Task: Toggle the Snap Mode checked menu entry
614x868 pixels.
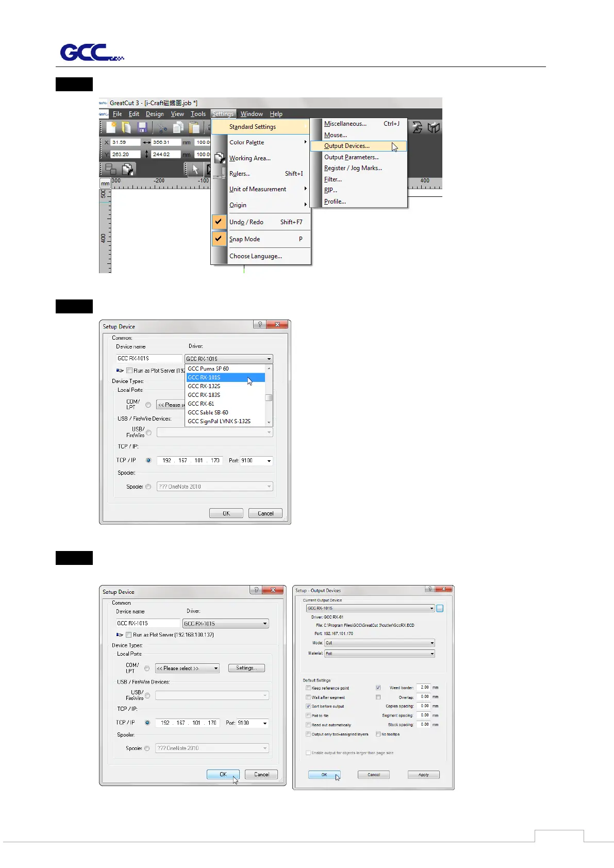Action: (262, 239)
